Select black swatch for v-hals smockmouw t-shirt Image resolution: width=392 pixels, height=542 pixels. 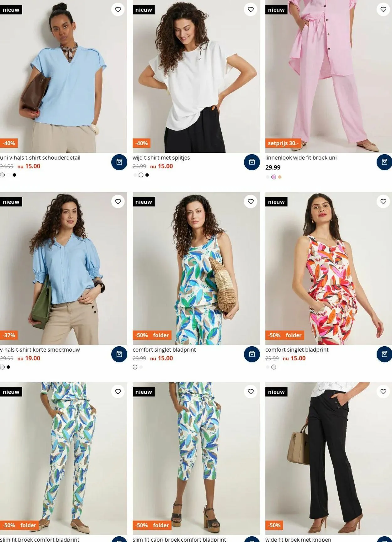pos(8,367)
